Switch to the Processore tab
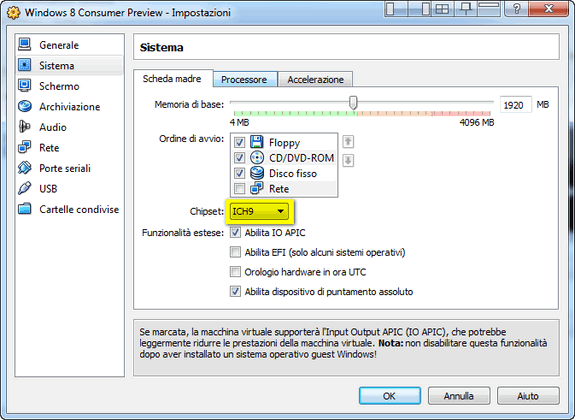Image resolution: width=575 pixels, height=420 pixels. click(x=244, y=79)
